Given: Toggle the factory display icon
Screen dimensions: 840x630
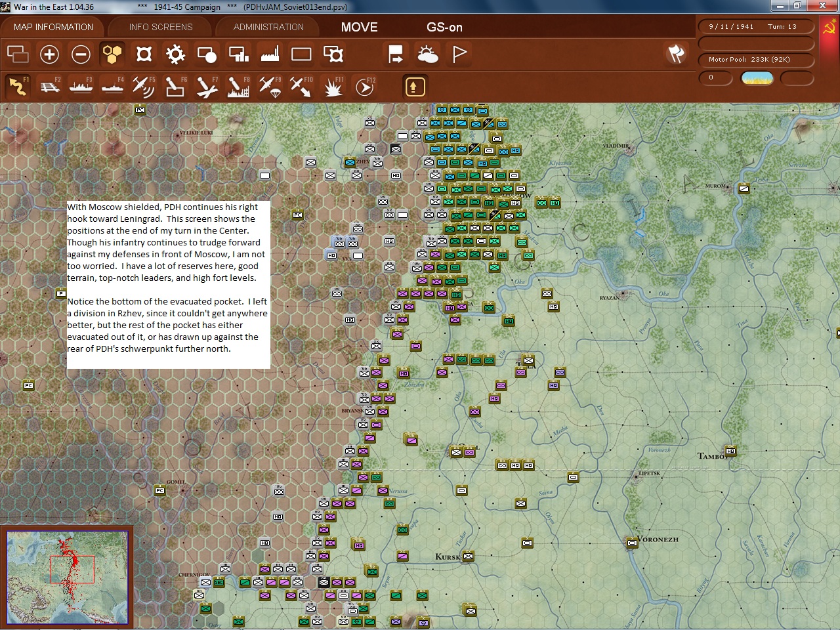Looking at the screenshot, I should [270, 54].
